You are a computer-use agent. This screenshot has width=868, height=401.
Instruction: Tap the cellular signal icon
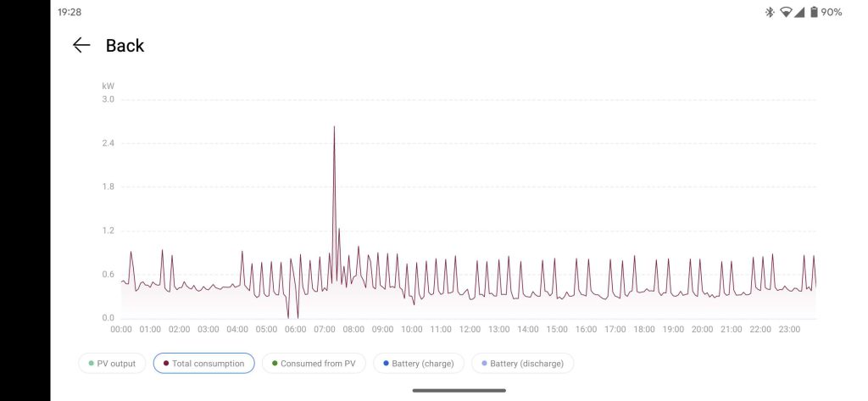(x=798, y=12)
